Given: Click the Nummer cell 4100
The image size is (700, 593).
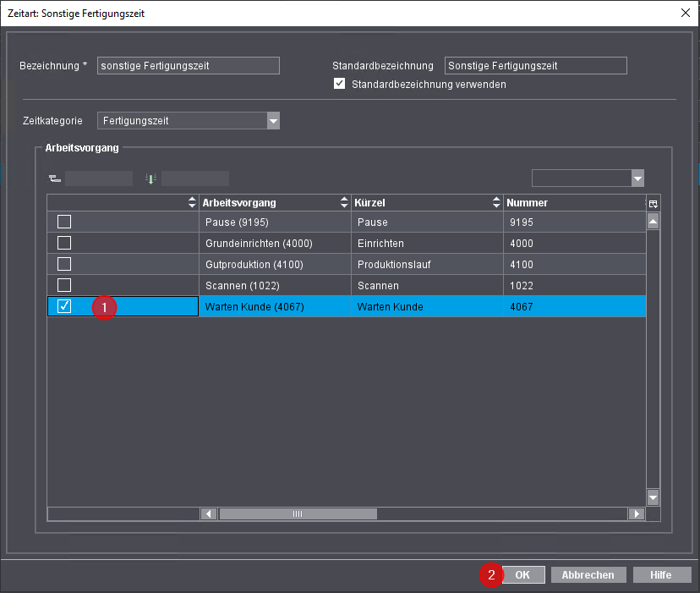Looking at the screenshot, I should pyautogui.click(x=575, y=264).
